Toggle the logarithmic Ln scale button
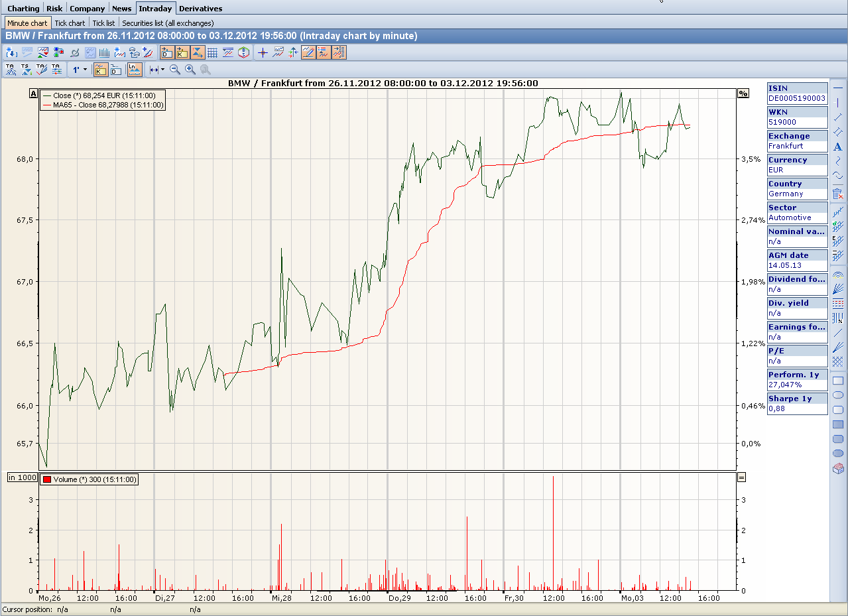 pyautogui.click(x=135, y=69)
